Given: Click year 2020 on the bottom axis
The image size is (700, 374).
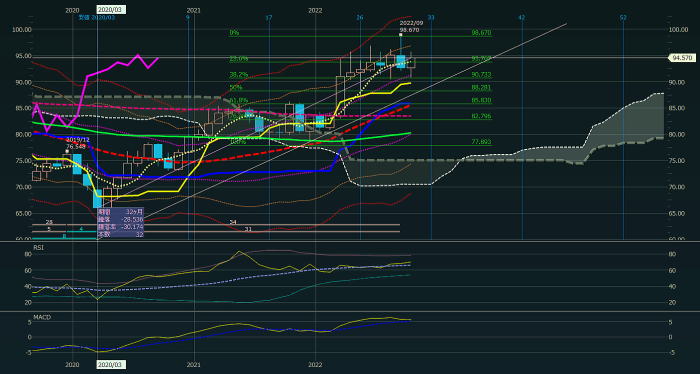Looking at the screenshot, I should click(x=72, y=364).
